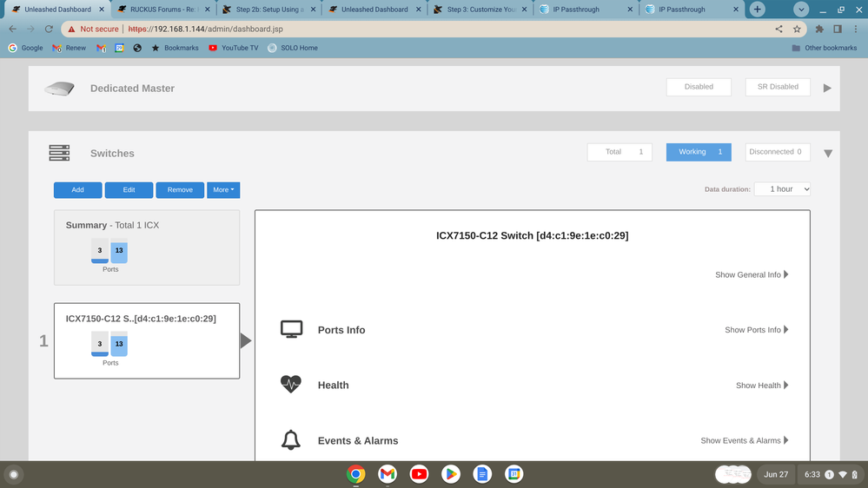Select the ICX7150-C12 switch card

[x=147, y=341]
